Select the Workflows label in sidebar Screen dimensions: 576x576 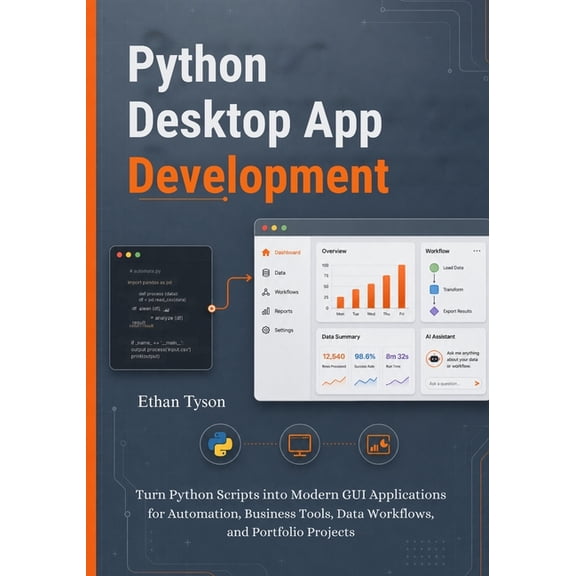[287, 292]
